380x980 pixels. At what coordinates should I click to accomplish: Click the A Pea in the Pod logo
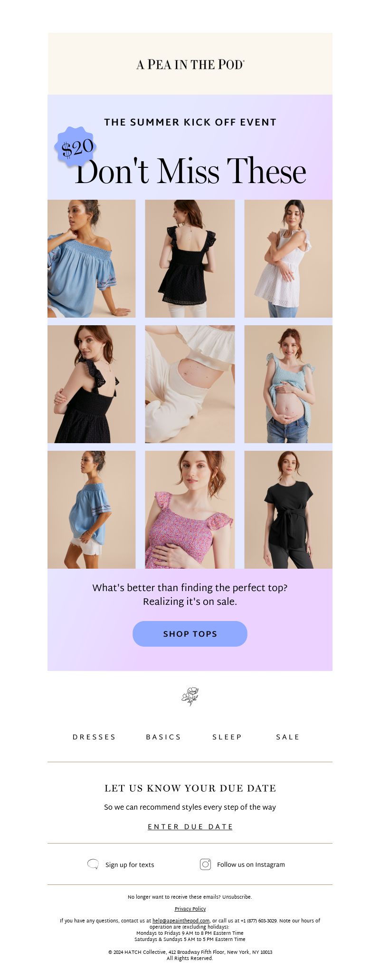pyautogui.click(x=190, y=64)
